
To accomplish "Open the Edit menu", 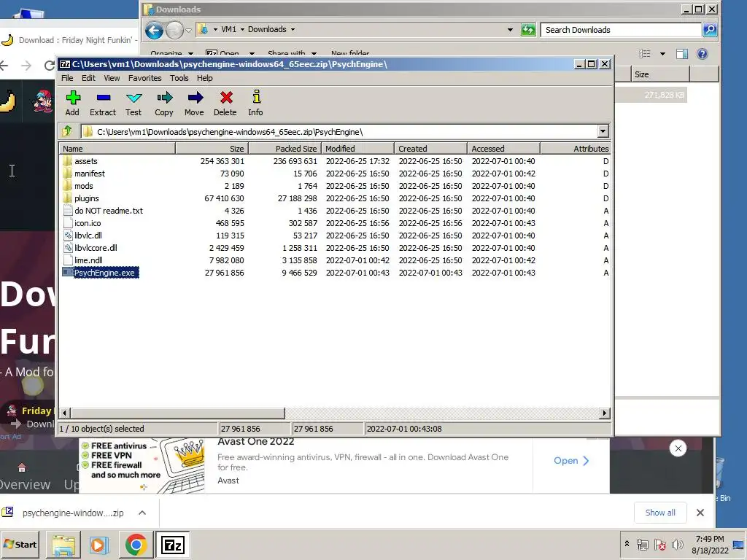I will pyautogui.click(x=88, y=78).
